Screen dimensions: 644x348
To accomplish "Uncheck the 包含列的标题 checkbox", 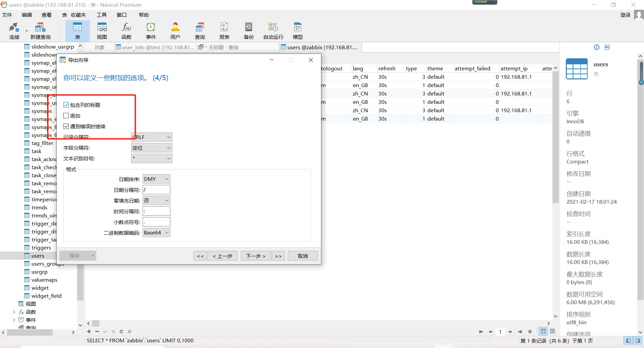I will [66, 105].
